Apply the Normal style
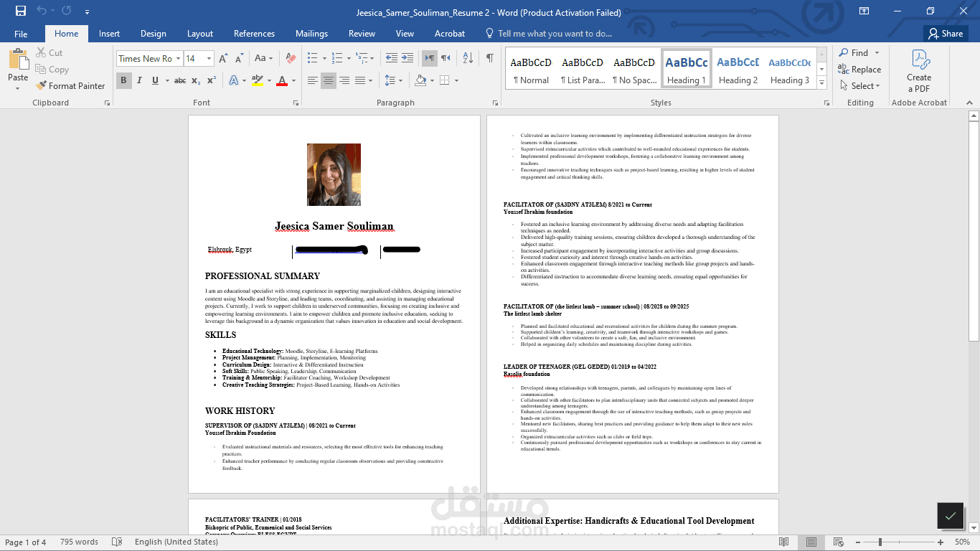This screenshot has height=551, width=980. [x=532, y=69]
